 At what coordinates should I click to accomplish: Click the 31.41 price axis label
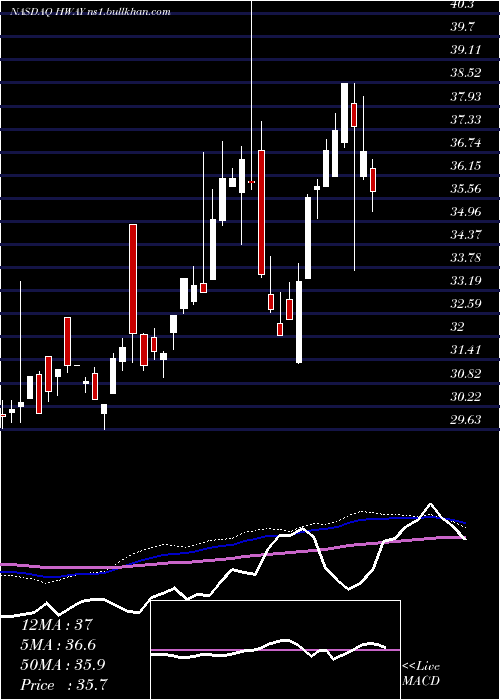[x=466, y=349]
